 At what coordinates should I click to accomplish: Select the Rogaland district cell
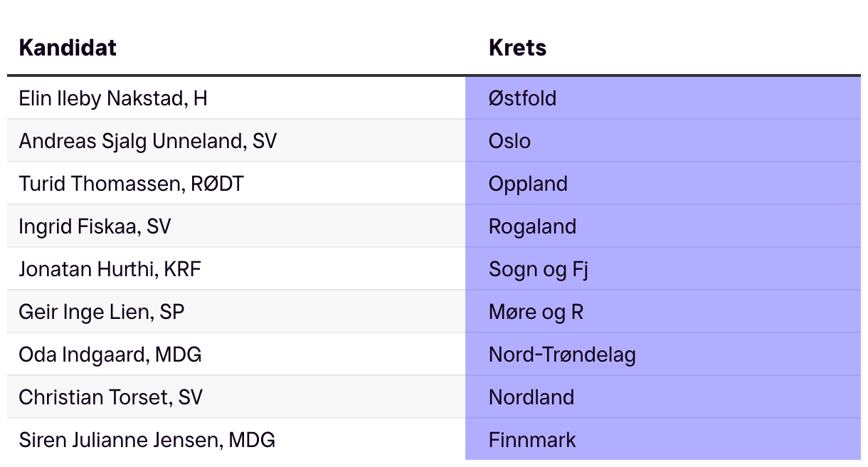click(x=532, y=226)
